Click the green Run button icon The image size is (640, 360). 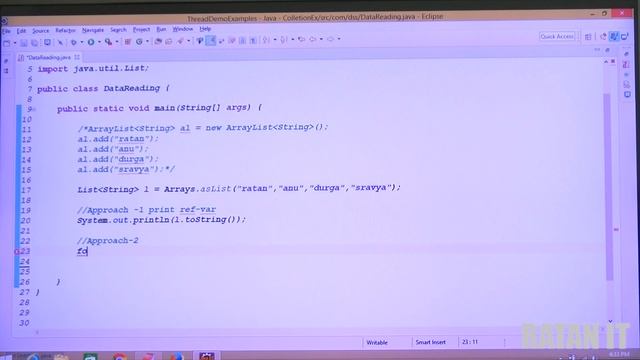coord(91,42)
